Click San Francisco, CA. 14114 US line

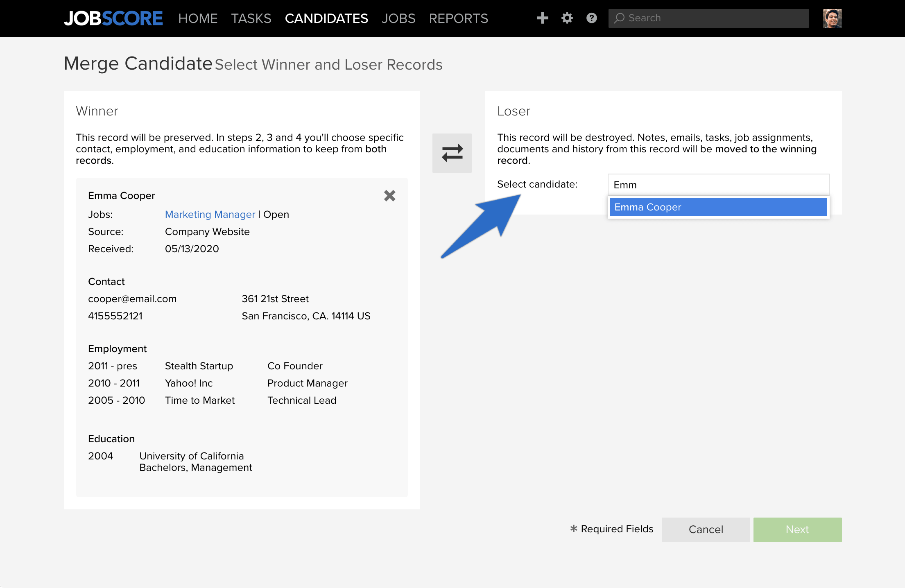306,316
